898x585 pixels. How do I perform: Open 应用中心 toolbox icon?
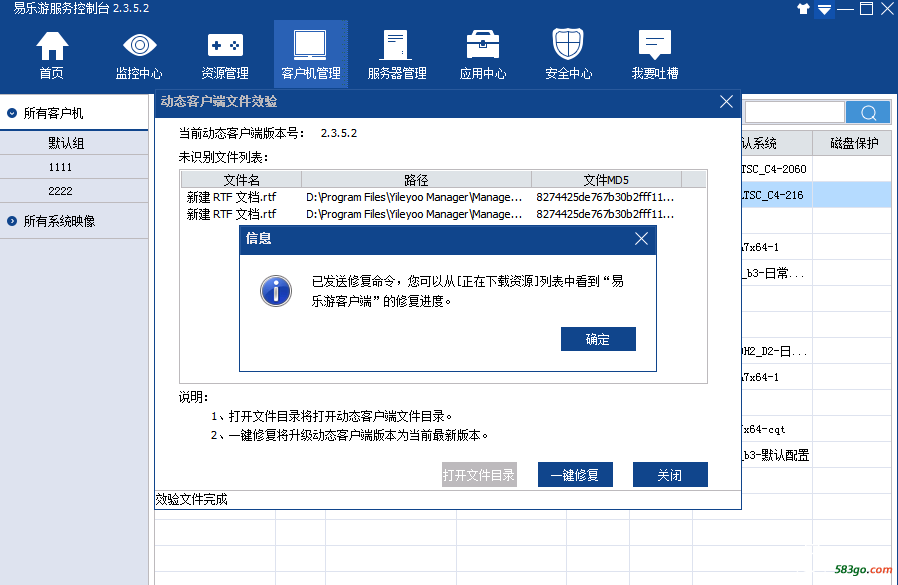pyautogui.click(x=483, y=55)
